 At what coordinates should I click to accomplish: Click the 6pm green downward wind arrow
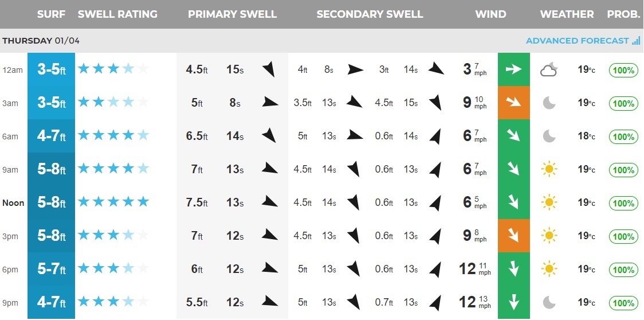coord(514,269)
